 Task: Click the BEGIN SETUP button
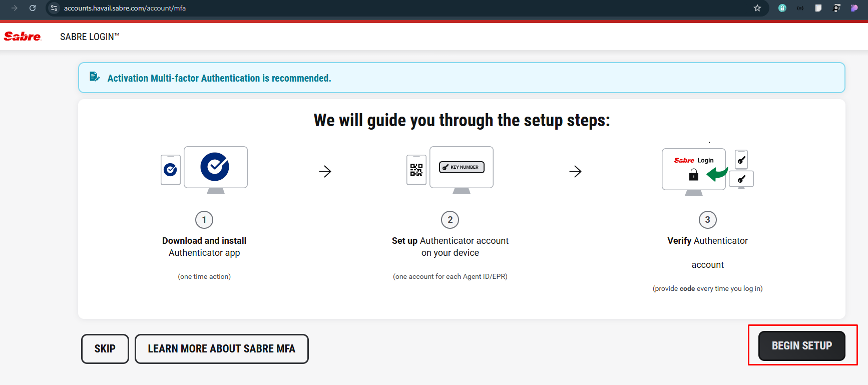(x=801, y=346)
